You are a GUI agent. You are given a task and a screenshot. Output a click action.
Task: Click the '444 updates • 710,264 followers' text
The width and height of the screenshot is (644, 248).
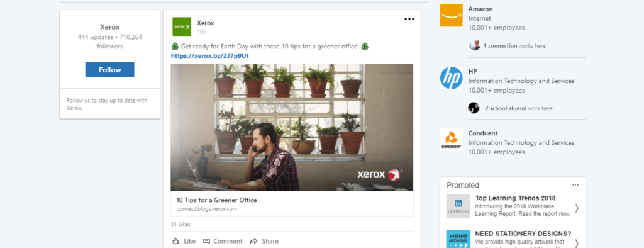click(109, 42)
